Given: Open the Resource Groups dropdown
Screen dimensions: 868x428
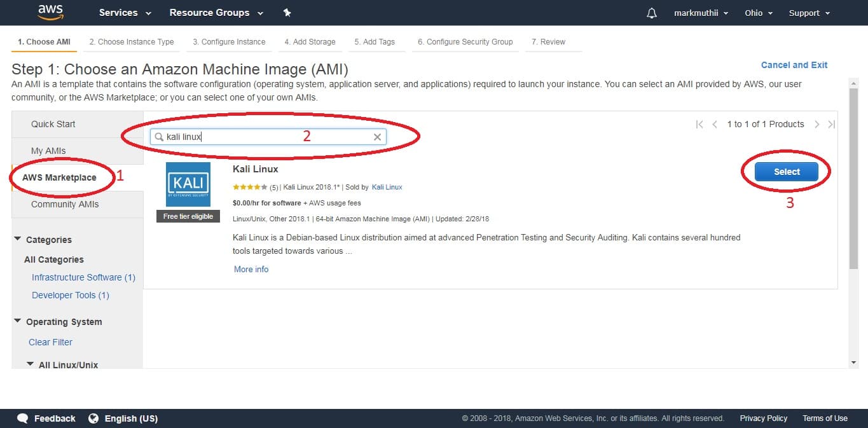Looking at the screenshot, I should [216, 13].
